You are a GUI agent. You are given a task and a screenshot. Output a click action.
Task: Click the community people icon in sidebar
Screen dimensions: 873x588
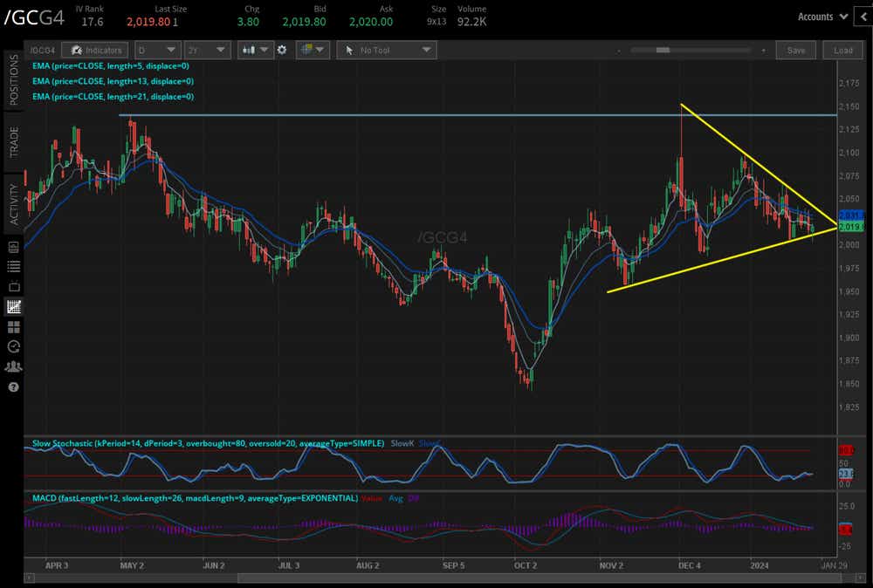click(x=14, y=366)
